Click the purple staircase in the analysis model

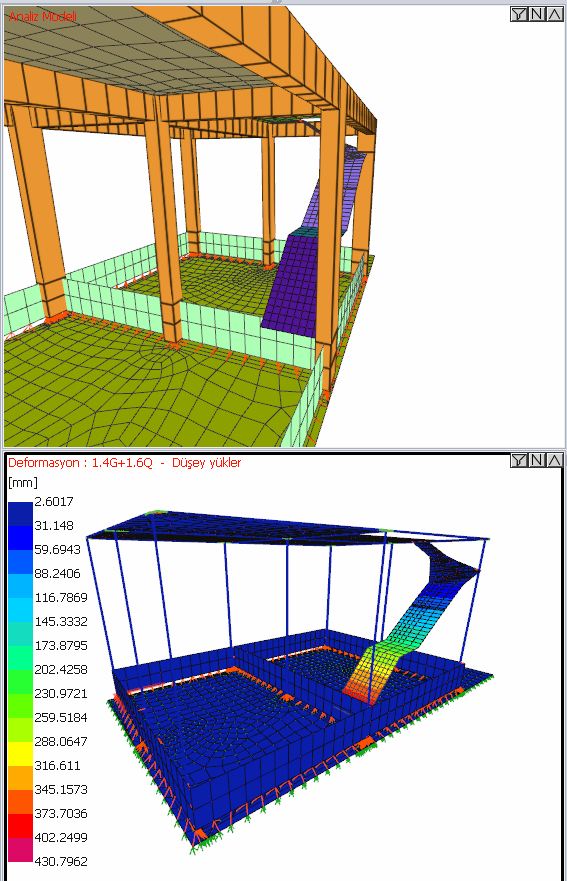point(296,281)
